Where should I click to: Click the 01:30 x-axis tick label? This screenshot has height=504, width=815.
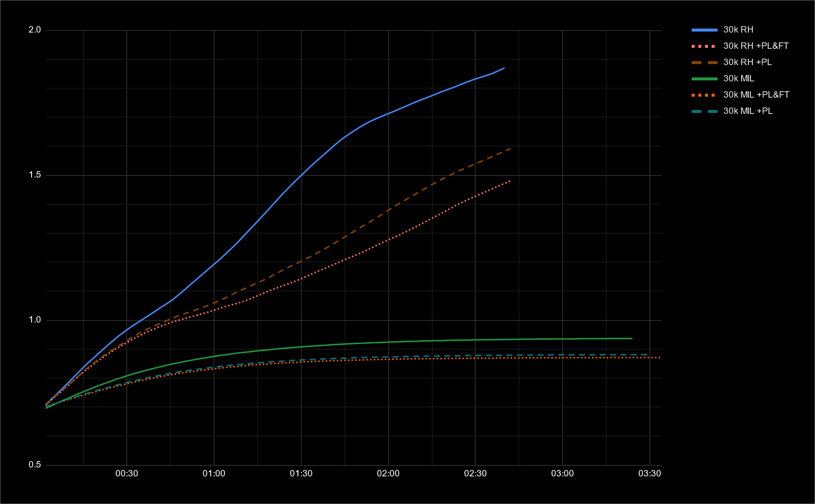coord(301,474)
